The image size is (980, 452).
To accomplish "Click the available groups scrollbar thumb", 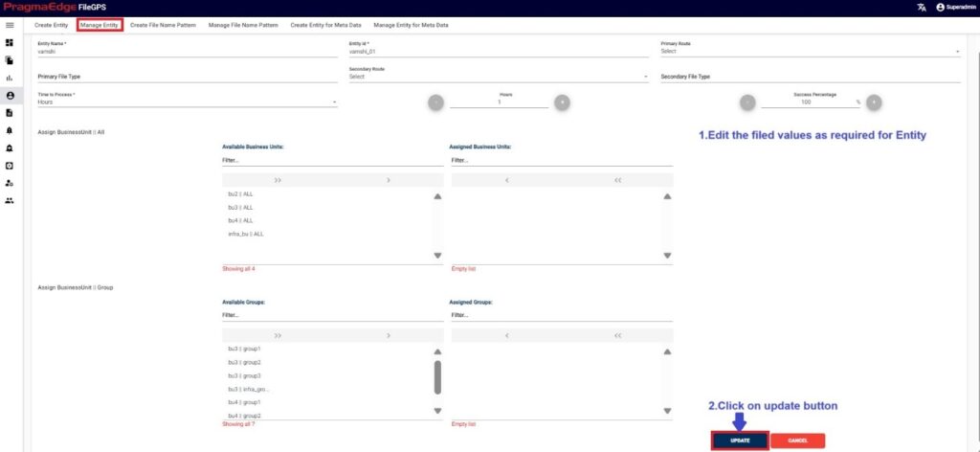I will [437, 377].
